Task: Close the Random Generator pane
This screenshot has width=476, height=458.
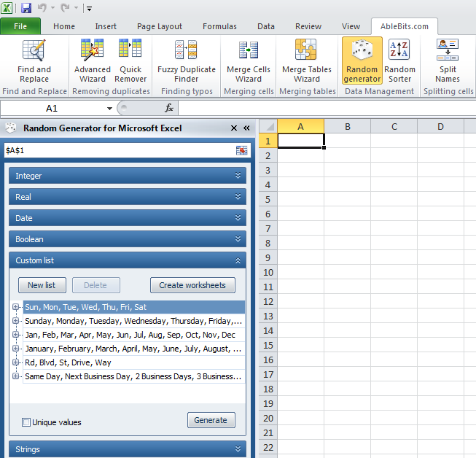Action: (x=234, y=128)
